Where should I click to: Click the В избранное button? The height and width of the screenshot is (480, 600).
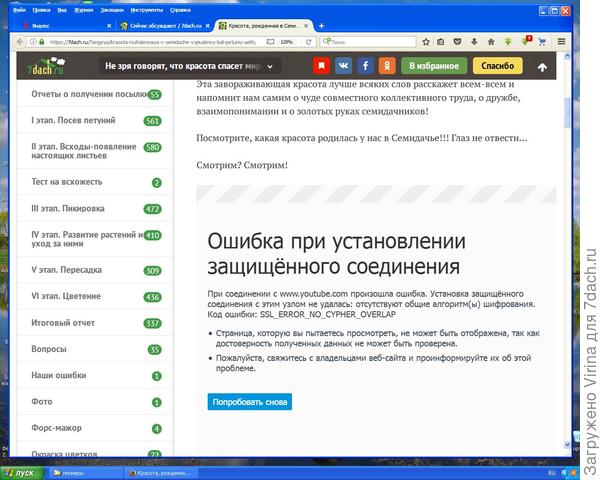434,66
